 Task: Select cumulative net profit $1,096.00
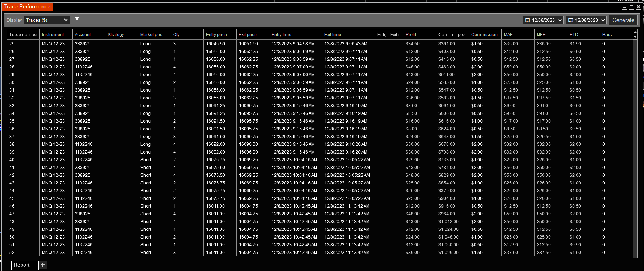click(452, 253)
